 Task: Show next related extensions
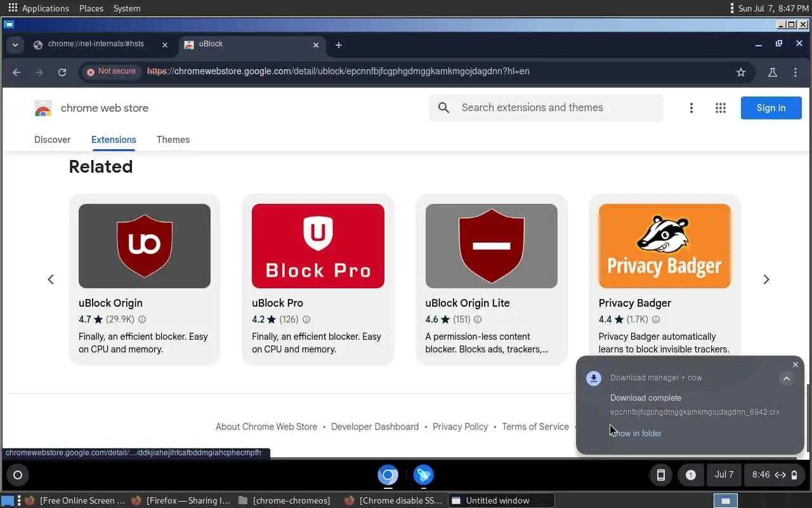[766, 279]
